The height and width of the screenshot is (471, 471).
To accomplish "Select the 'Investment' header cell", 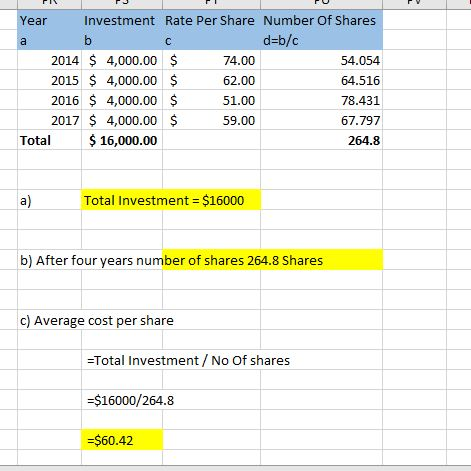I will pyautogui.click(x=122, y=20).
